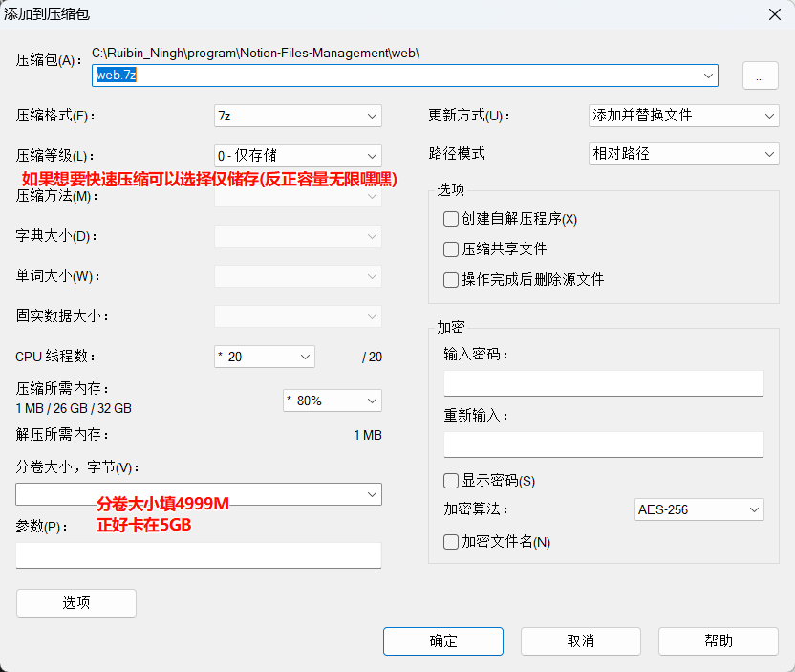Open the archive name dropdown arrow
Screen dimensions: 795x672
708,76
